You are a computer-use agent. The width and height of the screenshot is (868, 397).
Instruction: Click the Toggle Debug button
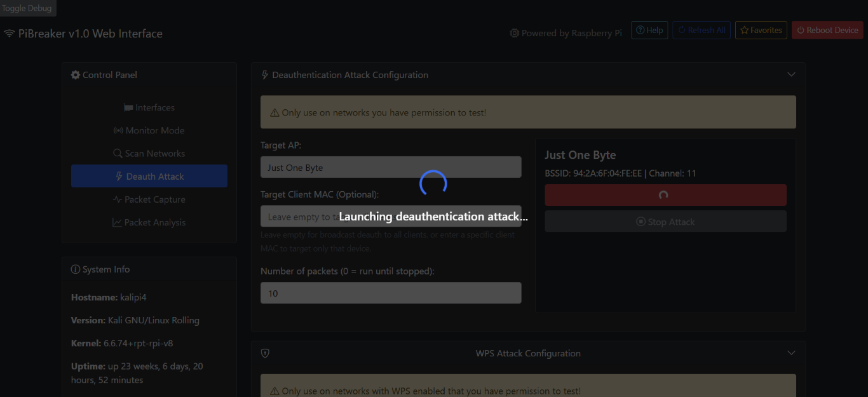(x=27, y=8)
